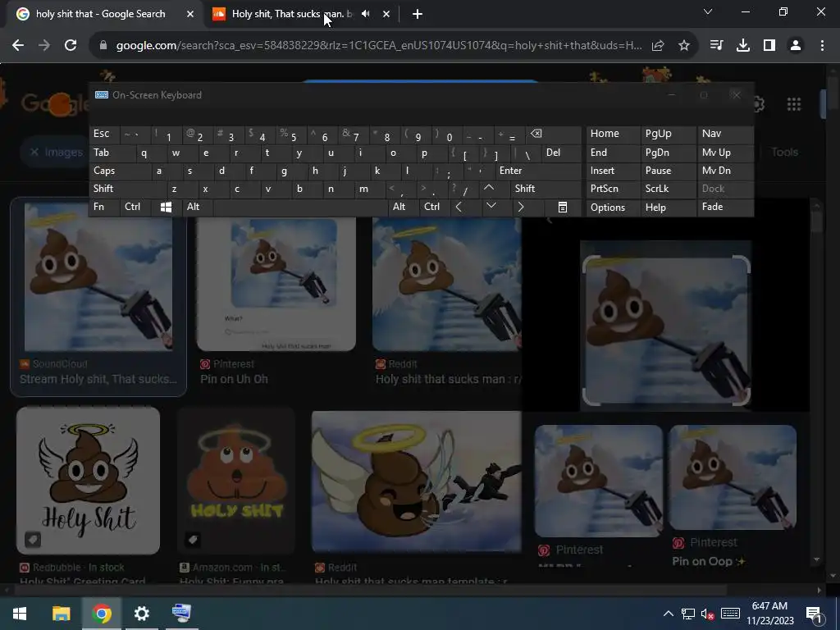This screenshot has width=840, height=630.
Task: Toggle the ScrLk key on On-Screen Keyboard
Action: click(668, 189)
